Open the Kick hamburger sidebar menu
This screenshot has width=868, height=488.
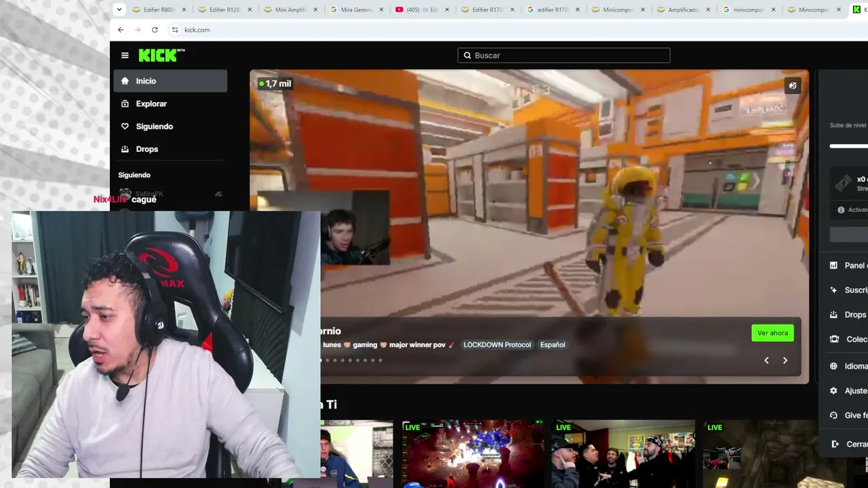click(125, 56)
